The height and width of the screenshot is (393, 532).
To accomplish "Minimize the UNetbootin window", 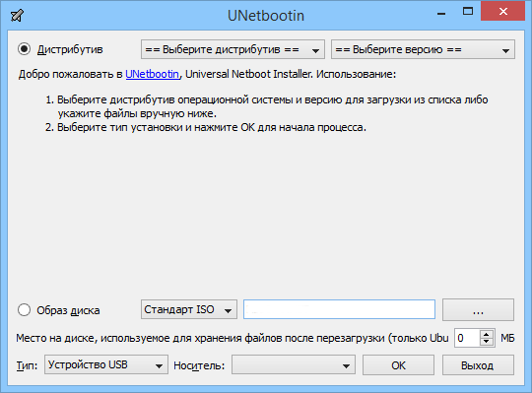I will [x=441, y=13].
